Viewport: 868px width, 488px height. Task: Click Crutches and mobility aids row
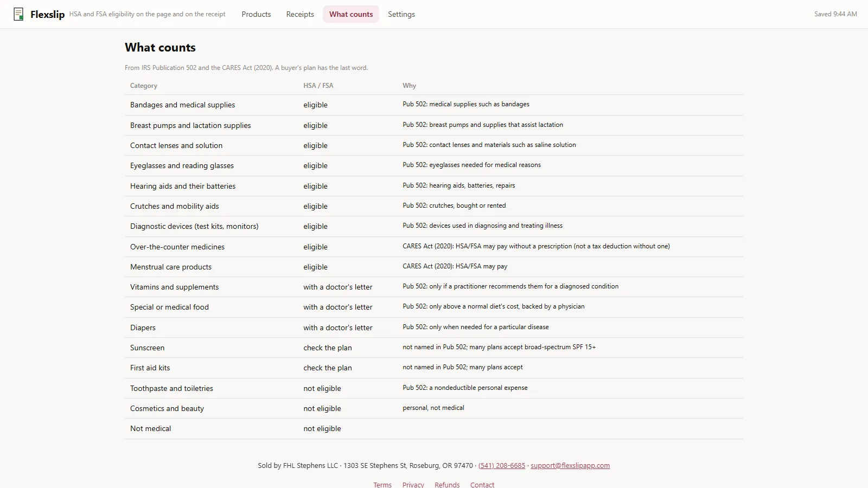(x=434, y=206)
